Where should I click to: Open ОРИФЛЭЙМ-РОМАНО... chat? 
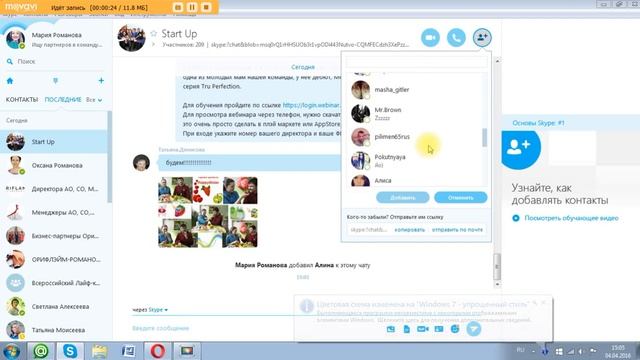point(54,260)
